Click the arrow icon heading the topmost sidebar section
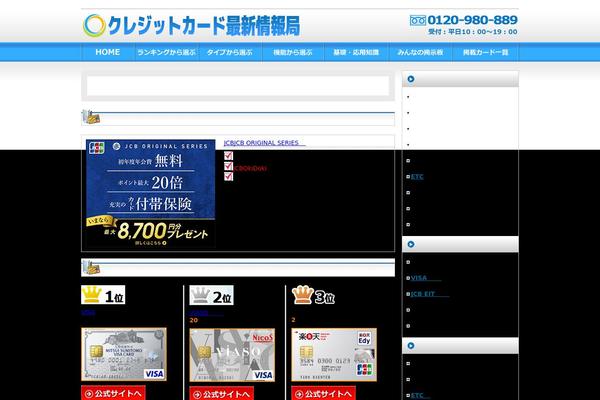Viewport: 600px width, 400px height. [x=411, y=79]
